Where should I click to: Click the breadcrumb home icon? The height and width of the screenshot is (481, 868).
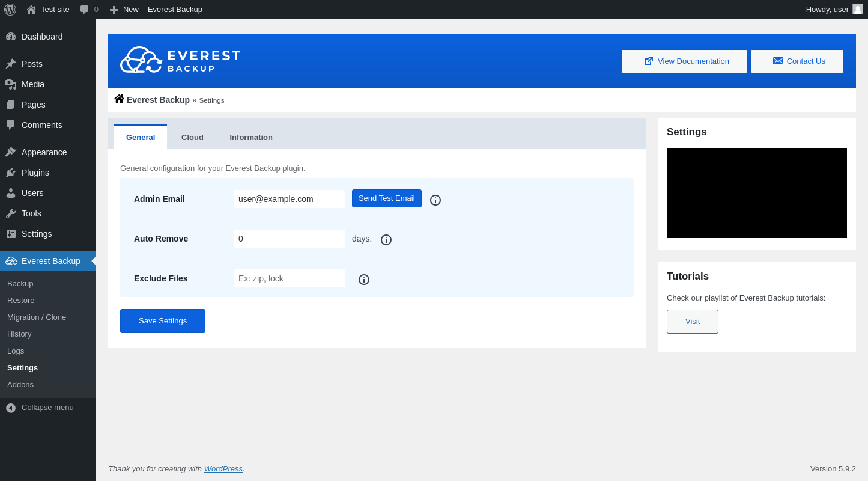point(119,99)
